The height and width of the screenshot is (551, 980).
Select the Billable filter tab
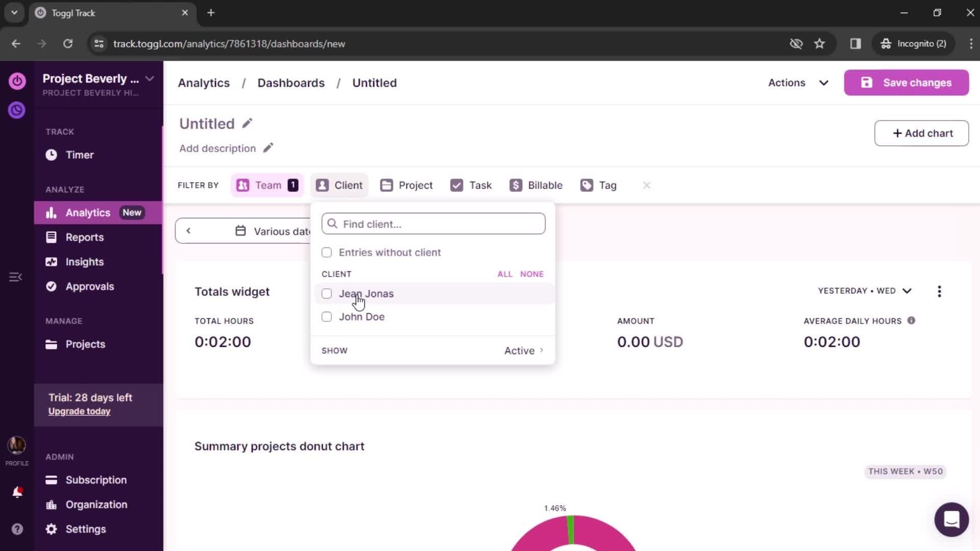(x=537, y=185)
